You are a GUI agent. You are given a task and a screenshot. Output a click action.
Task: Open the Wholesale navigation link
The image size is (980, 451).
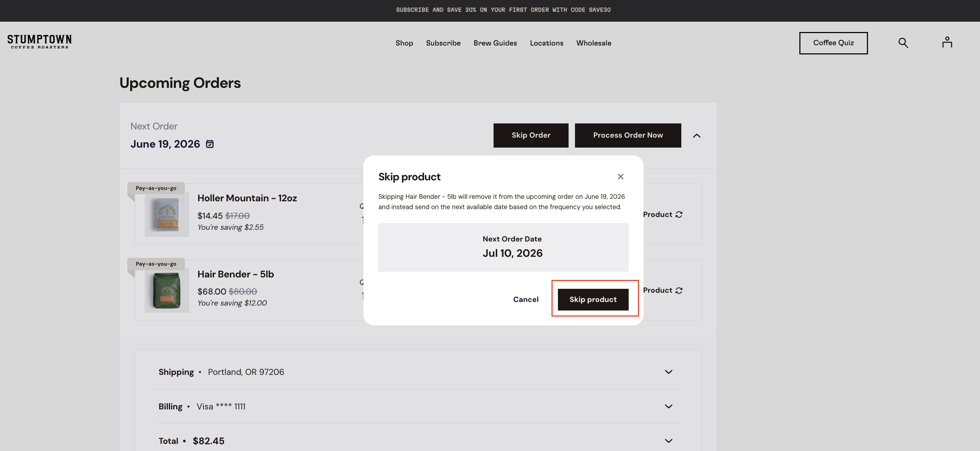pos(593,43)
